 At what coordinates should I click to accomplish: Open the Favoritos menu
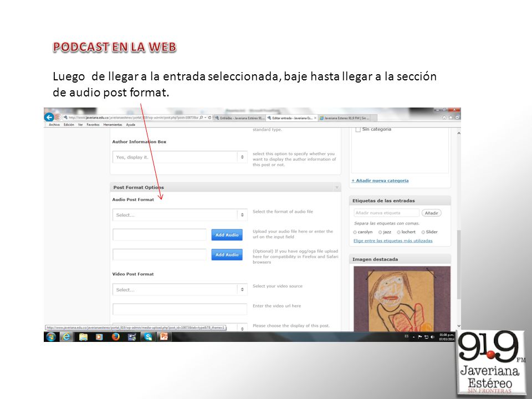coord(93,125)
